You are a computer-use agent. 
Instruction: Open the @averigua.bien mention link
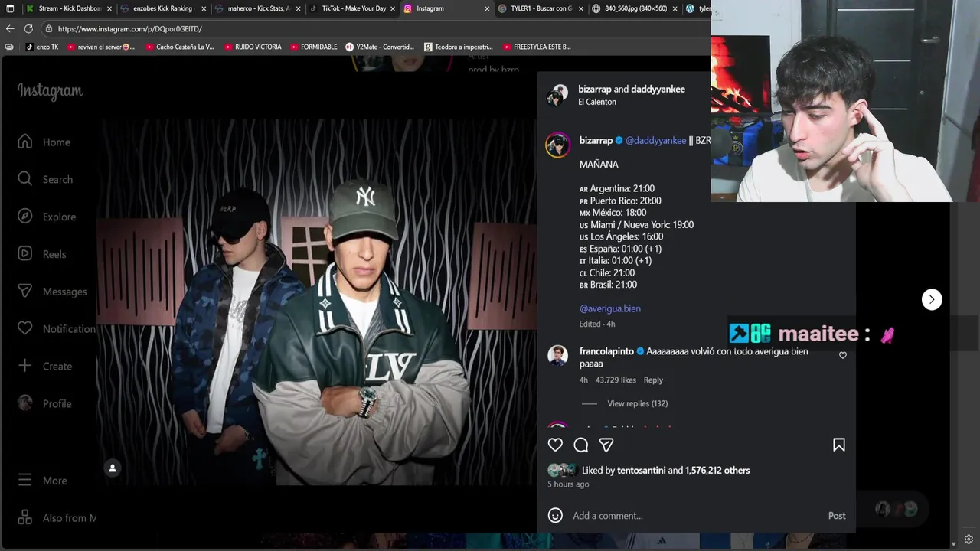pos(610,308)
